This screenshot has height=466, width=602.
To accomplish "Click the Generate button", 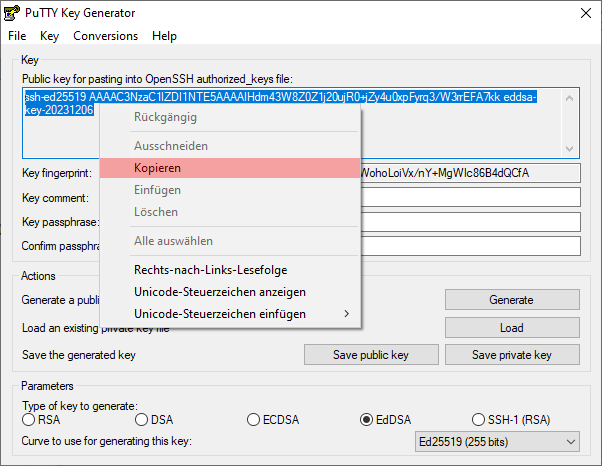I will 512,300.
